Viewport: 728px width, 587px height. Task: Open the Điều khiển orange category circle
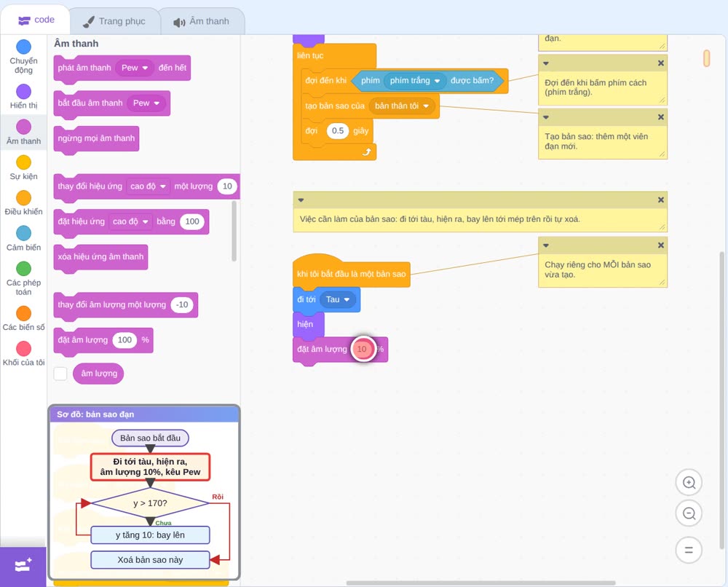(x=24, y=198)
